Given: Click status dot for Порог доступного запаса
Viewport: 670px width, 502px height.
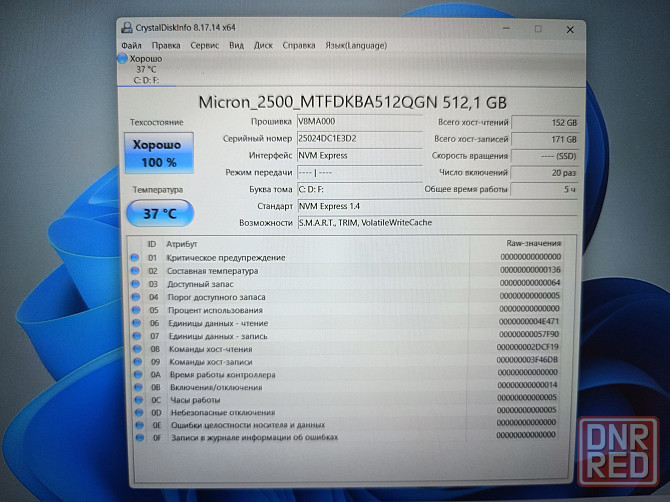Looking at the screenshot, I should click(x=136, y=297).
